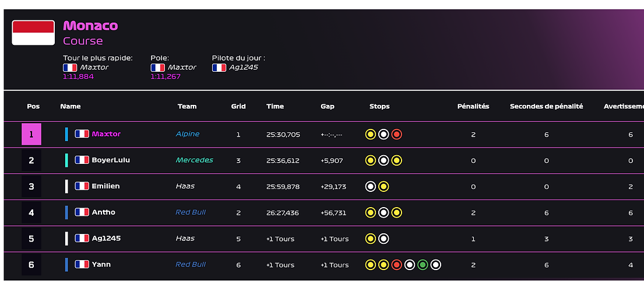Click the red soft tyre icon in Maxtor's stops
The image size is (644, 287).
(396, 134)
